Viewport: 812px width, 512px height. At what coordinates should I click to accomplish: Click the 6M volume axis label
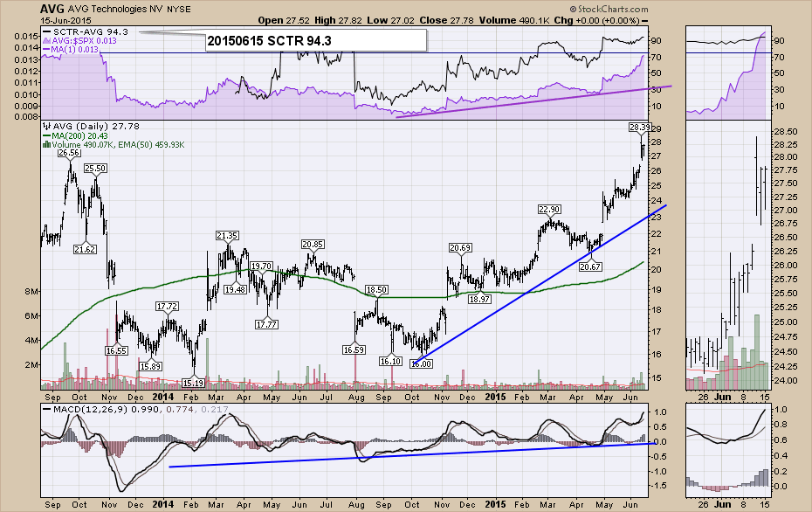[31, 316]
